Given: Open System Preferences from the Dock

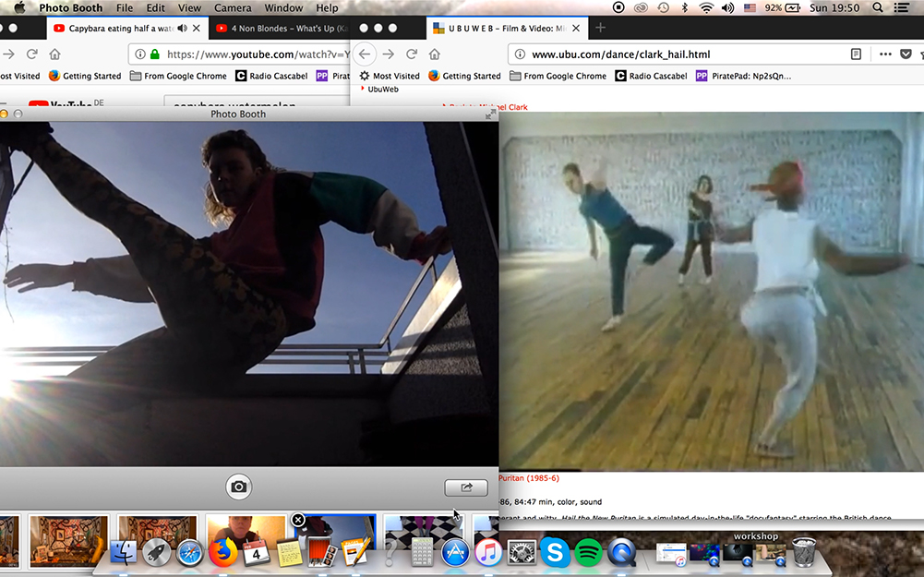Looking at the screenshot, I should point(522,553).
